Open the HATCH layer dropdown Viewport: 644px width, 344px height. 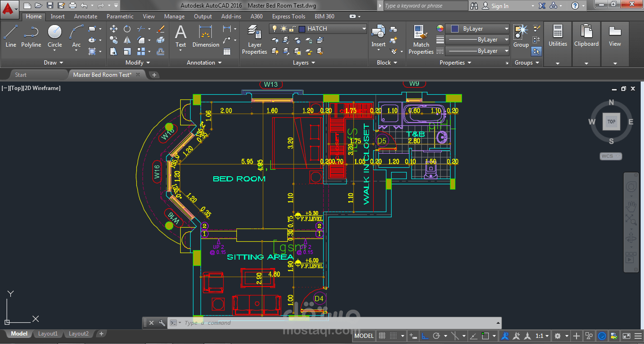pos(318,29)
